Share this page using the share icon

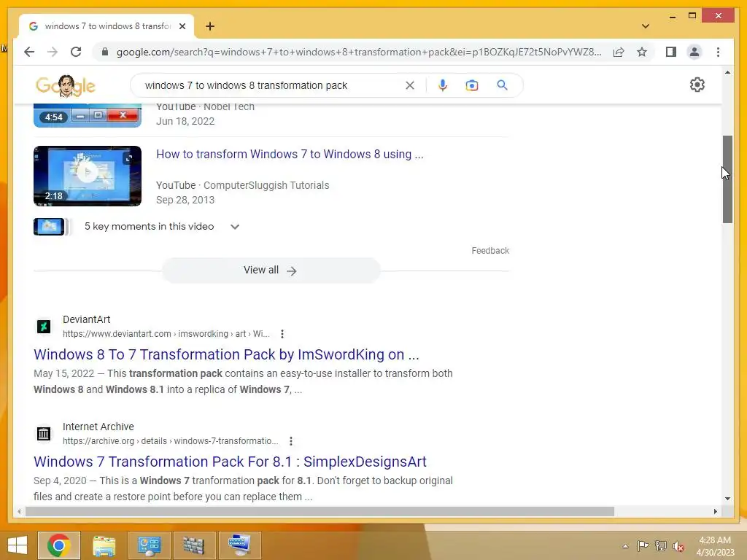[x=619, y=52]
